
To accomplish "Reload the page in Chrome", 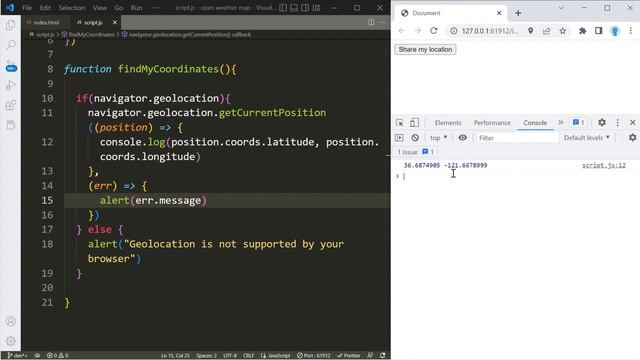I will click(433, 31).
